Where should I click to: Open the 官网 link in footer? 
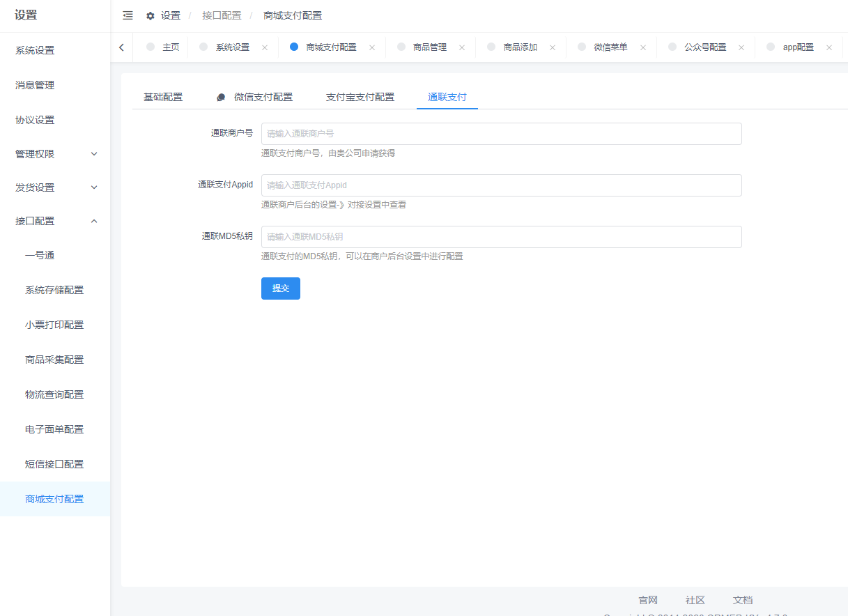[647, 599]
